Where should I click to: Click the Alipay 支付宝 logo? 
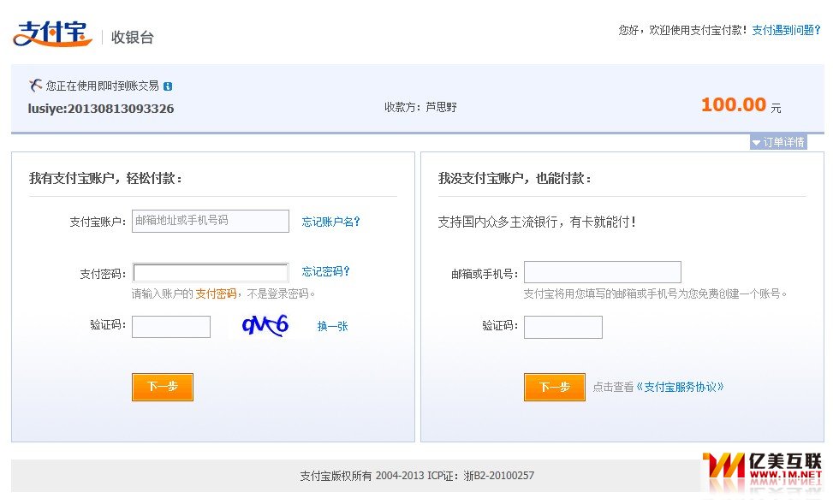tap(52, 34)
